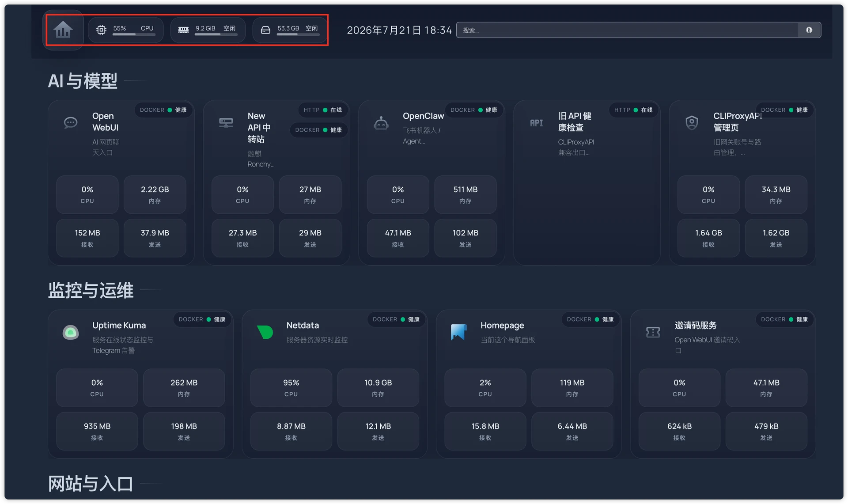848x504 pixels.
Task: Click the search provider icon in the search bar
Action: click(x=809, y=30)
